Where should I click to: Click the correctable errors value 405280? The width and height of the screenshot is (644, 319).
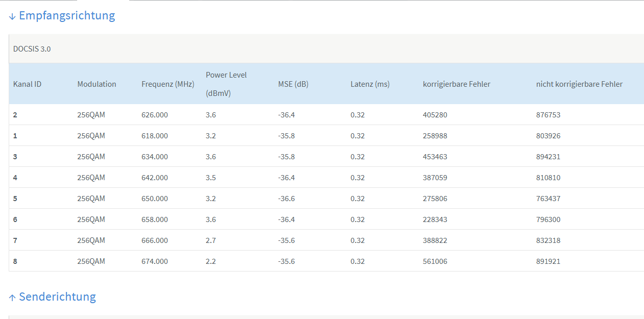pyautogui.click(x=435, y=115)
